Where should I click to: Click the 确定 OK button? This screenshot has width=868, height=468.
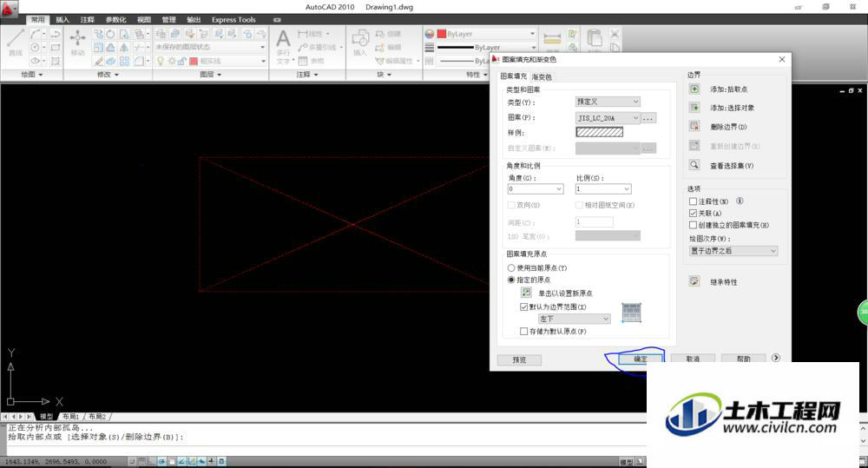tap(641, 359)
